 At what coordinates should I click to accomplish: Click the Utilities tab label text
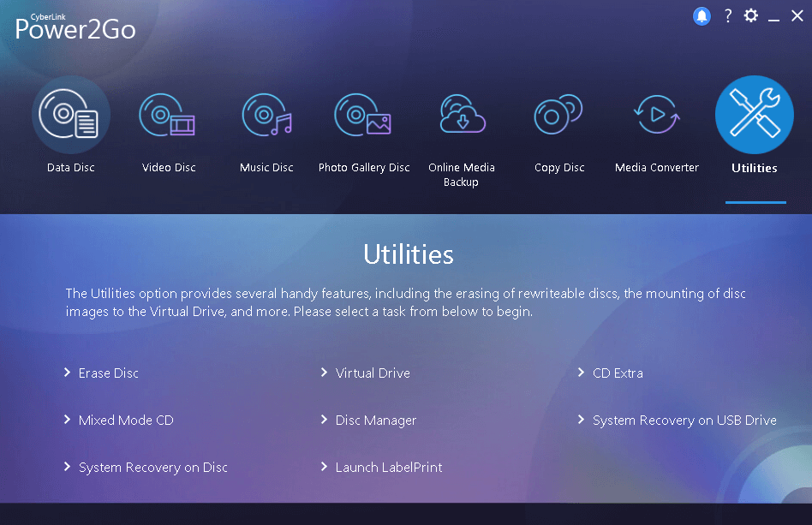[x=755, y=169]
